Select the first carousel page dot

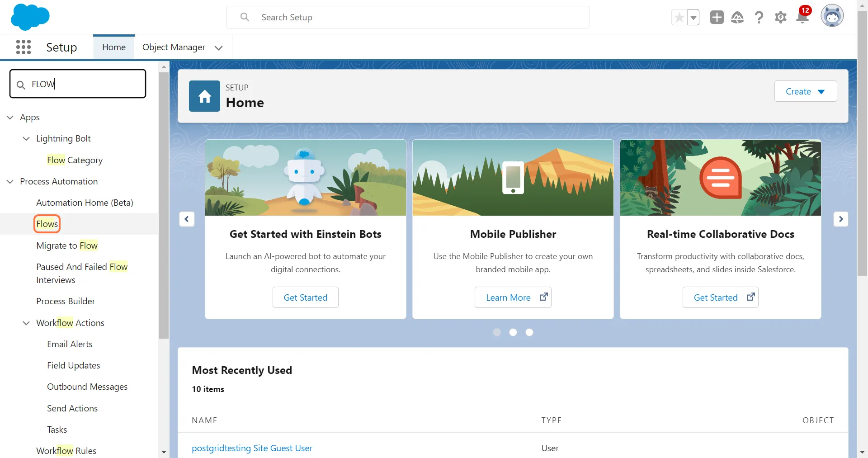tap(497, 332)
